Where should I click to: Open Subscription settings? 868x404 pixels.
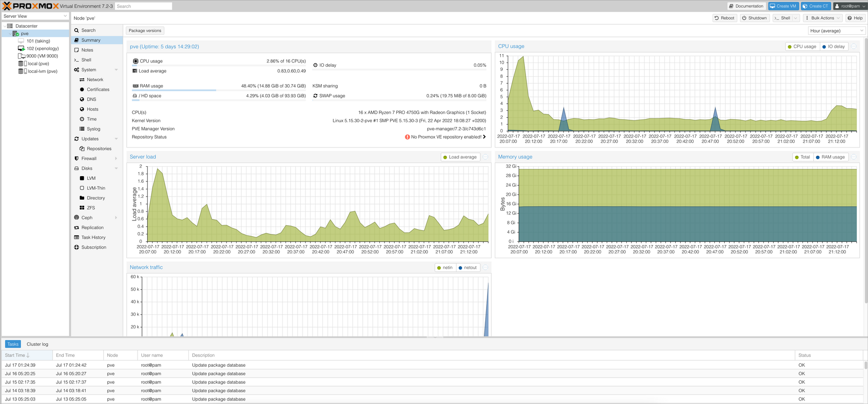point(94,247)
